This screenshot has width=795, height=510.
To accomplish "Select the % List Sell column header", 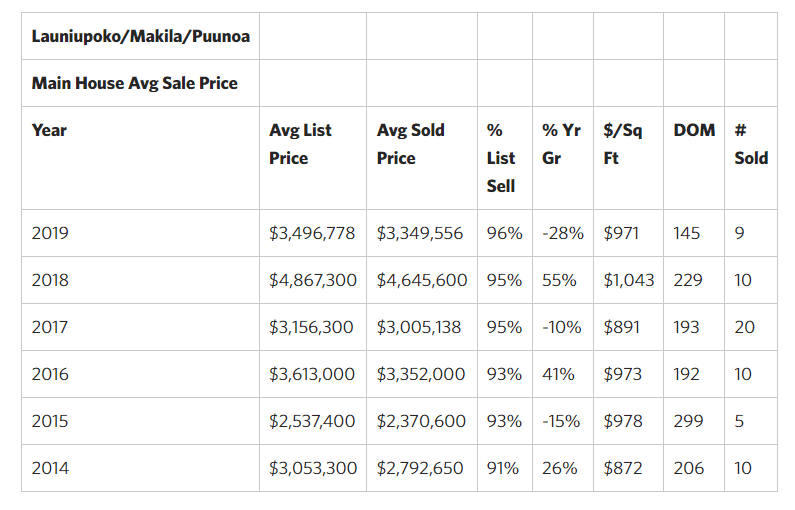I will 501,158.
